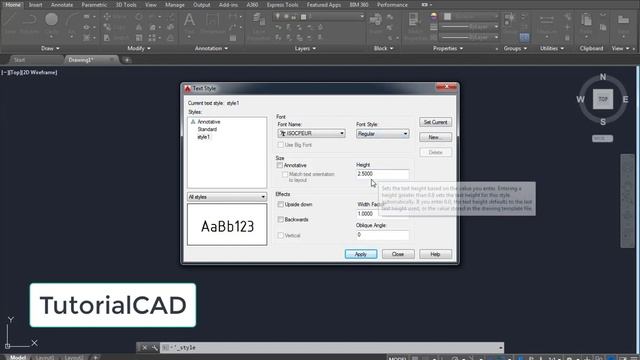
Task: Select the Circle tool in Draw panel
Action: [x=51, y=20]
